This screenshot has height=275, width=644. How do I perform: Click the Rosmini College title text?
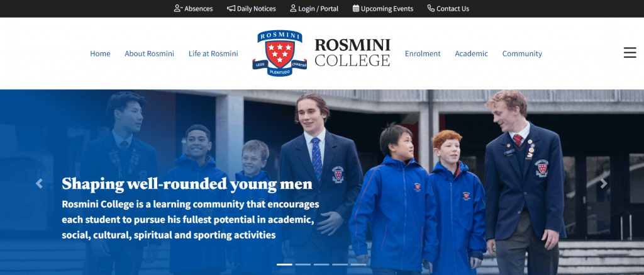point(352,53)
